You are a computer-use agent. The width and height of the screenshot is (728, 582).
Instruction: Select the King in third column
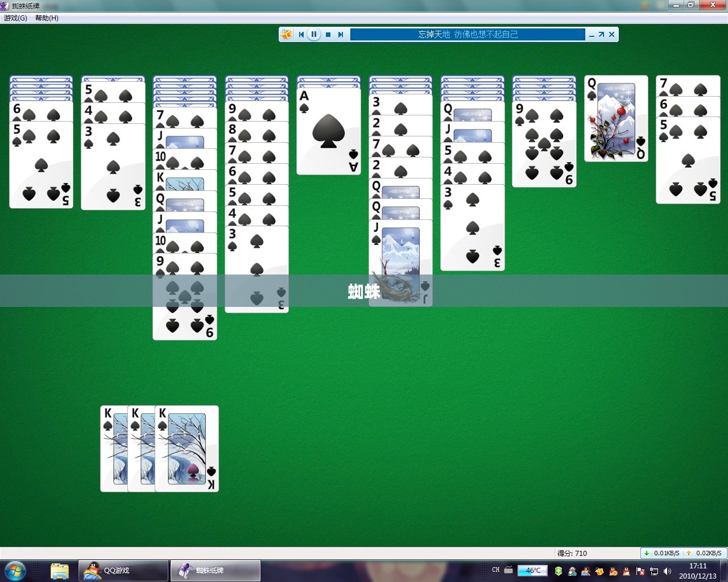coord(185,180)
